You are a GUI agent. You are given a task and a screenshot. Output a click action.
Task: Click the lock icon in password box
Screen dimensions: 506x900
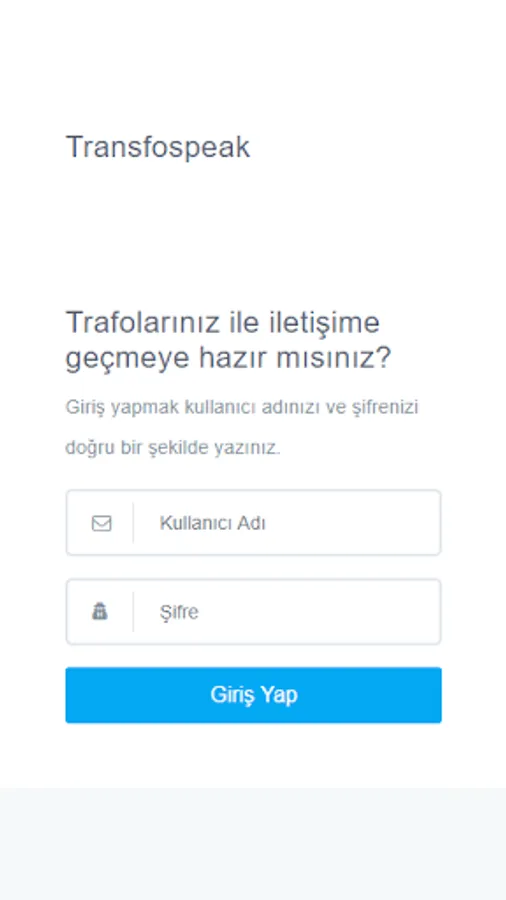(100, 611)
